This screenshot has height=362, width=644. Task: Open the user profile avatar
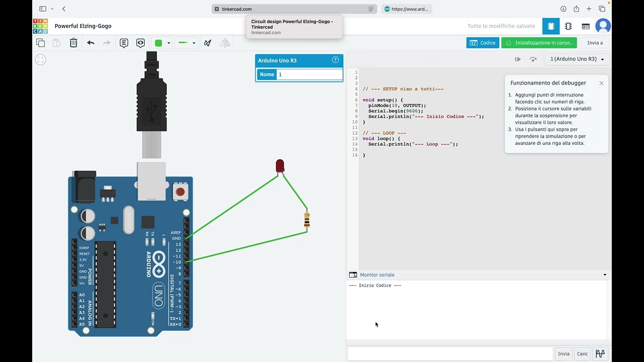pos(603,26)
